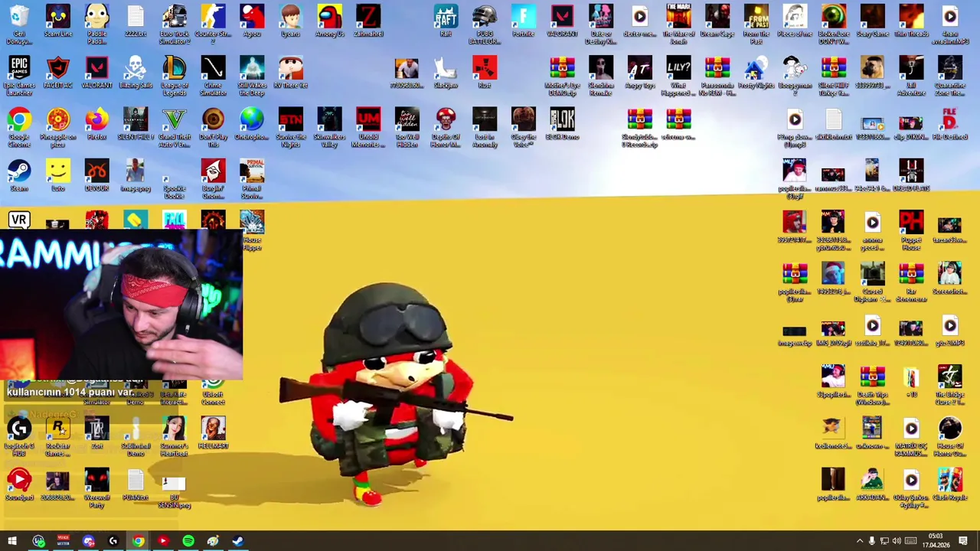The height and width of the screenshot is (551, 980).
Task: Launch the Jail Adventure shortcut
Action: (911, 76)
